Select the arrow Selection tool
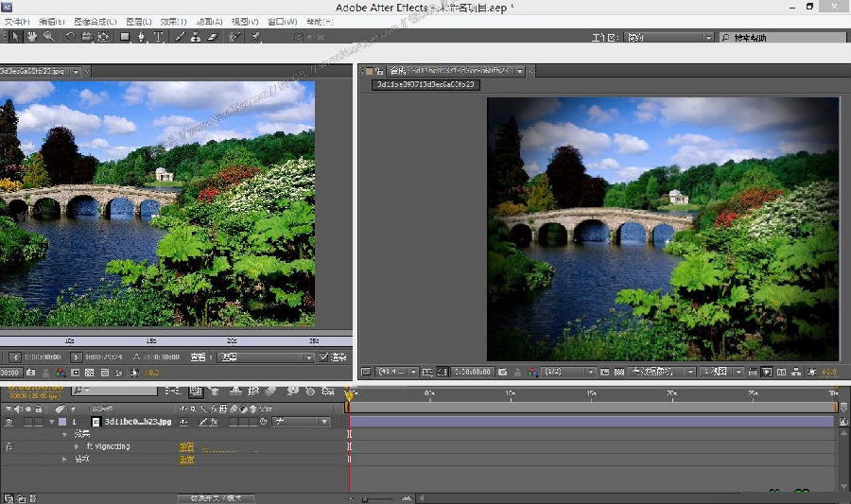Image resolution: width=851 pixels, height=504 pixels. click(x=16, y=37)
